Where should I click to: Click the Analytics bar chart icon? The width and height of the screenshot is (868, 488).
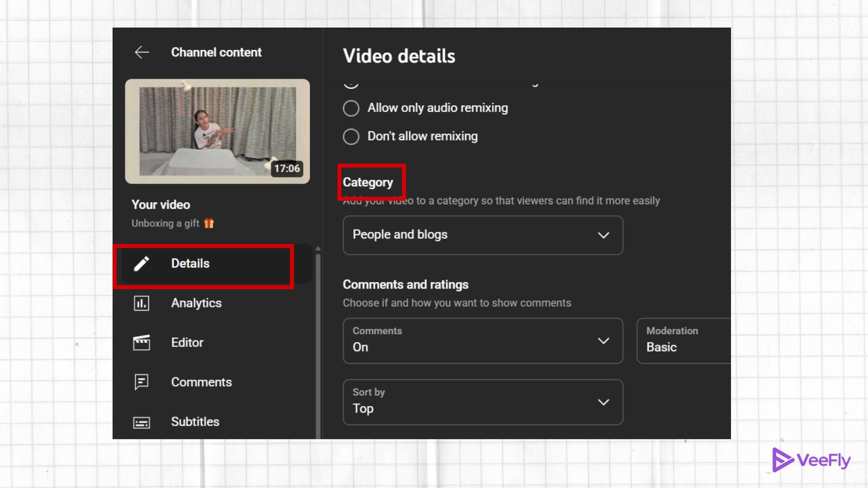(x=141, y=303)
